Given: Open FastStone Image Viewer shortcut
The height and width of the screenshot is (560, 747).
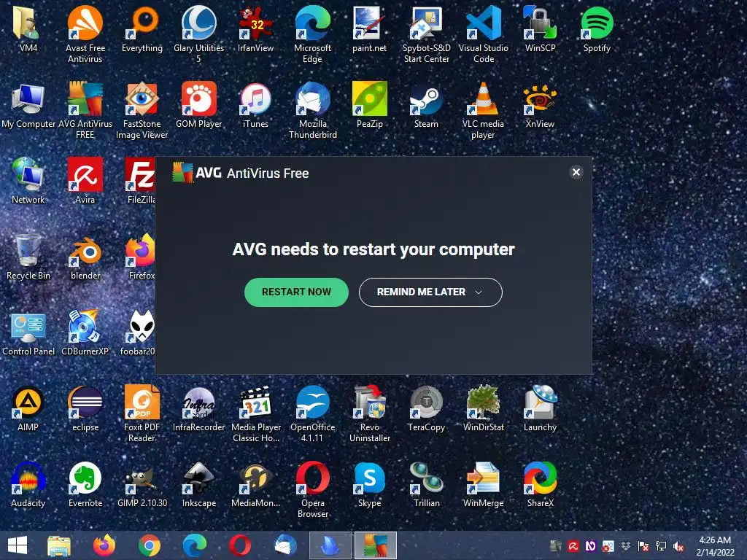Looking at the screenshot, I should coord(142,109).
